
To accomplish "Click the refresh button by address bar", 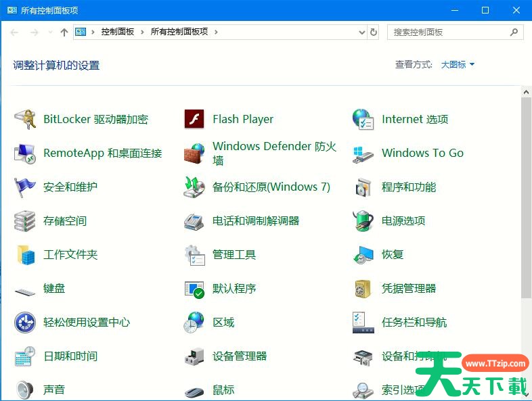I will pyautogui.click(x=374, y=32).
